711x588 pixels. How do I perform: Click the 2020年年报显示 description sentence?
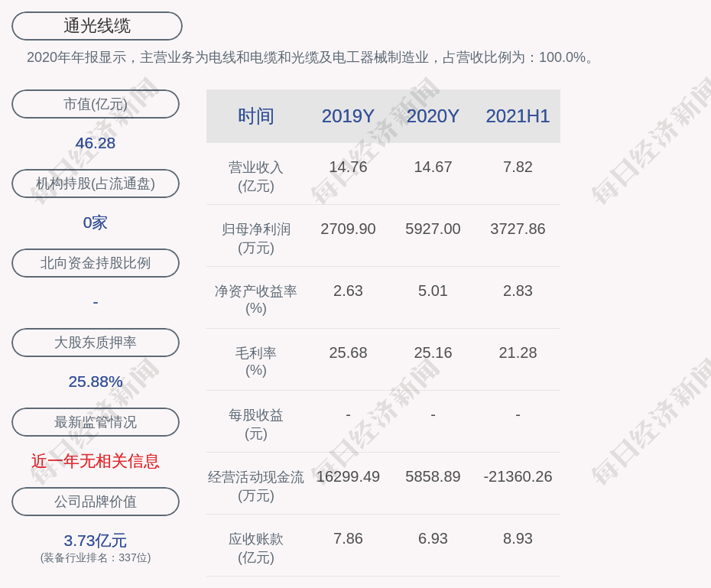pos(310,57)
